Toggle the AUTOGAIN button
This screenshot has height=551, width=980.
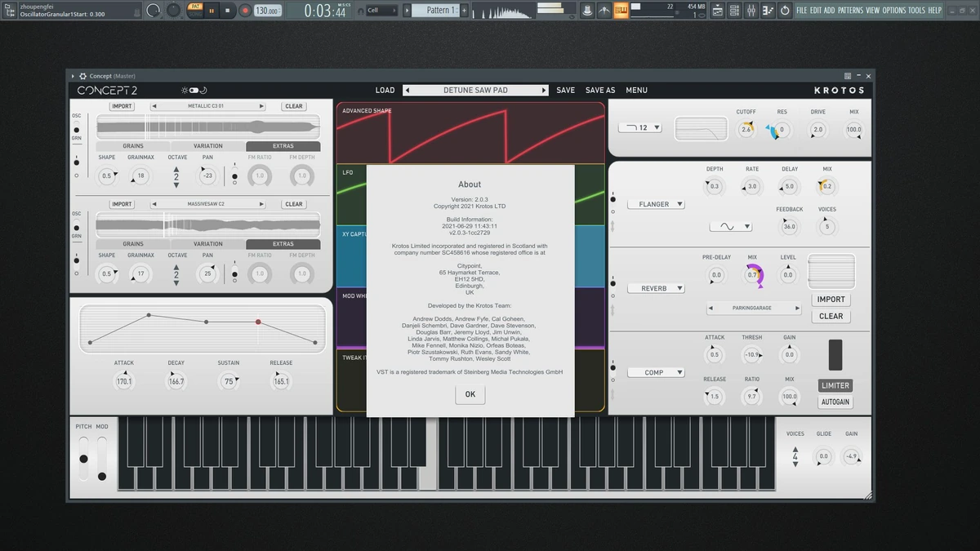pos(835,402)
